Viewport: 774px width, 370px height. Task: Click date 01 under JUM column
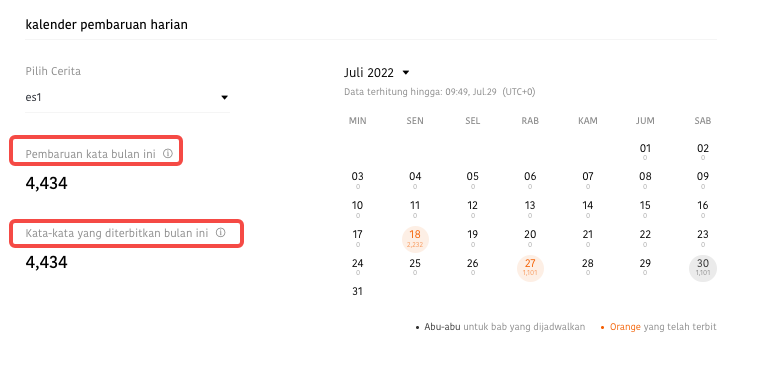pos(645,151)
